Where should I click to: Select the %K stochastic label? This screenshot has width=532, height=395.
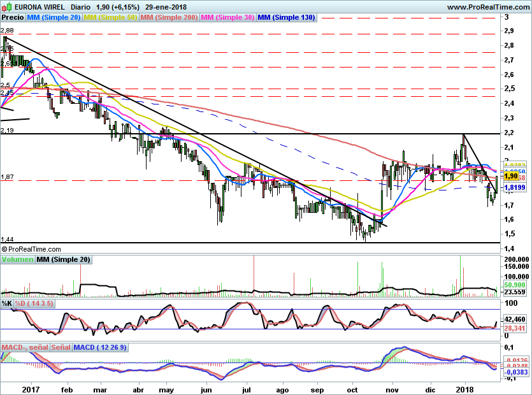point(7,303)
